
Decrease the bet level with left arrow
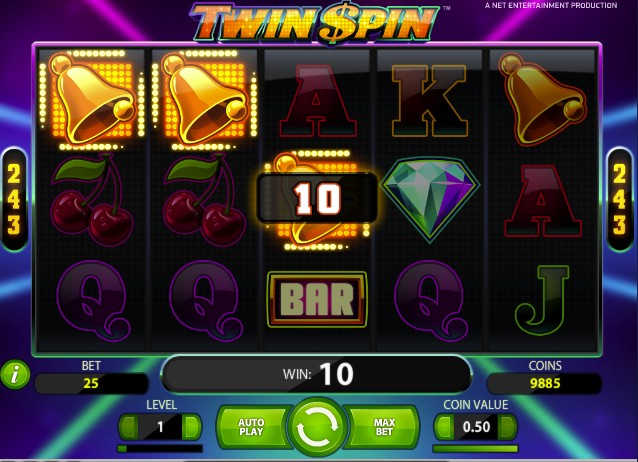129,427
